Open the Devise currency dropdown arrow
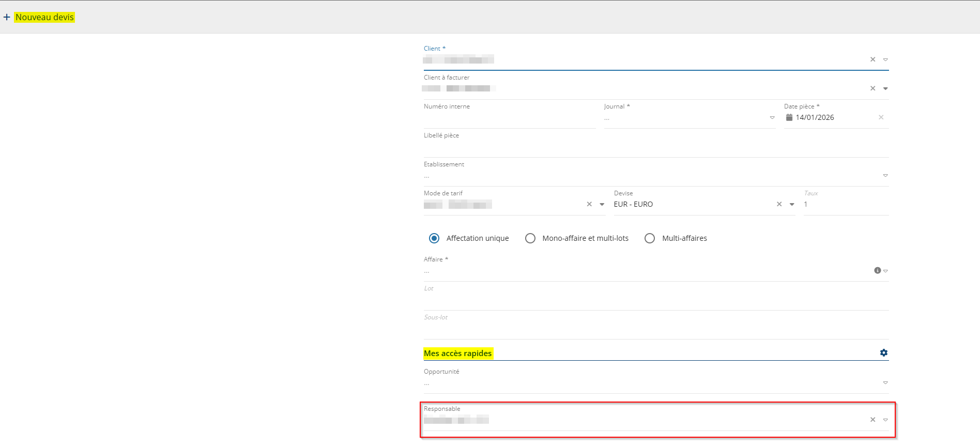The image size is (980, 446). (792, 204)
